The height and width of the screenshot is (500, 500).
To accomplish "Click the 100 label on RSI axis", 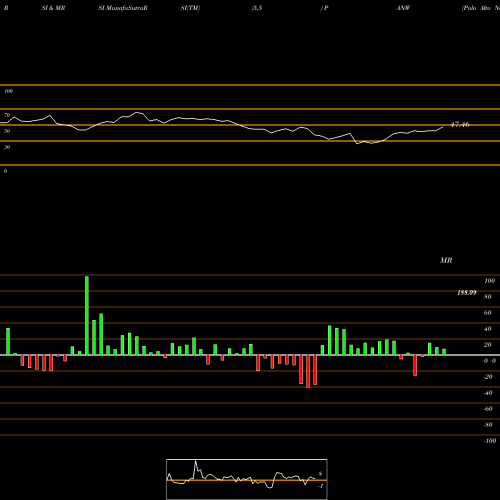I will pos(8,91).
